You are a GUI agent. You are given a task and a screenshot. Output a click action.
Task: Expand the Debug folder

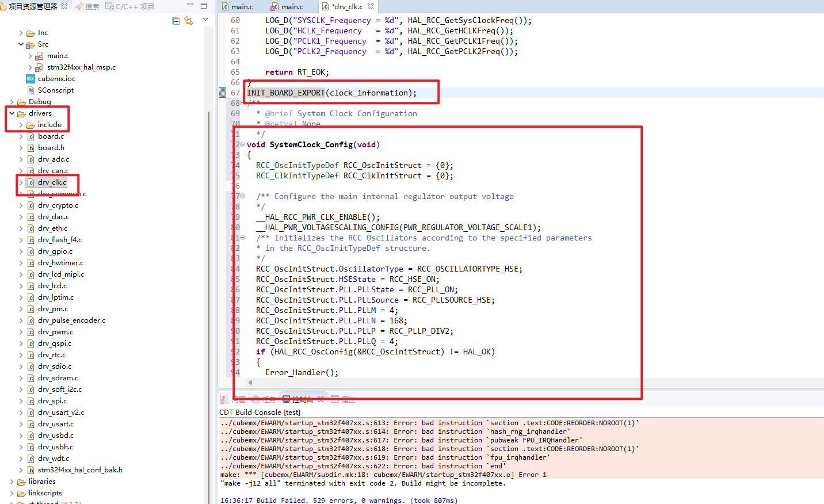(12, 102)
